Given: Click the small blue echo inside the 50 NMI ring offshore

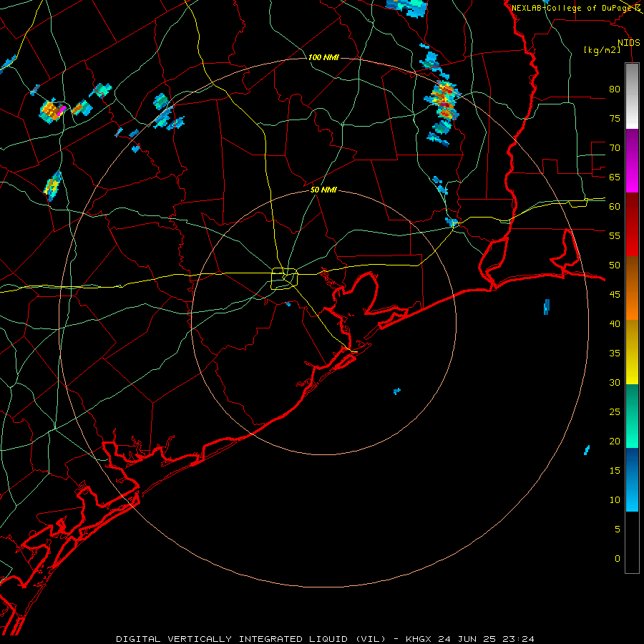Looking at the screenshot, I should click(396, 391).
